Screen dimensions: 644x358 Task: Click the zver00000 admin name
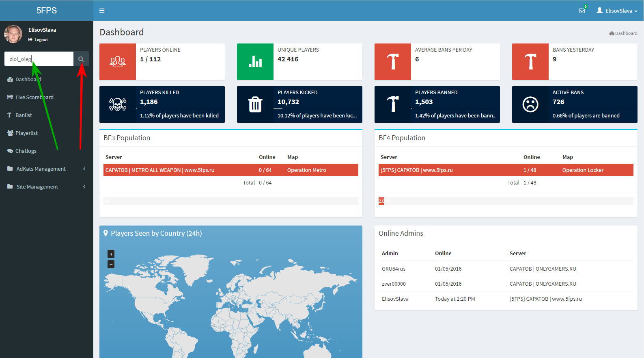[394, 284]
